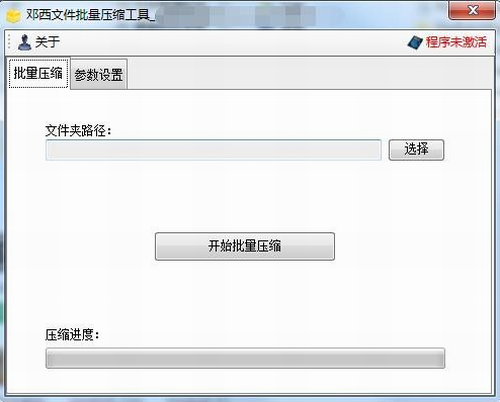This screenshot has height=402, width=500.
Task: Click the 压缩进度 label text
Action: (x=72, y=334)
